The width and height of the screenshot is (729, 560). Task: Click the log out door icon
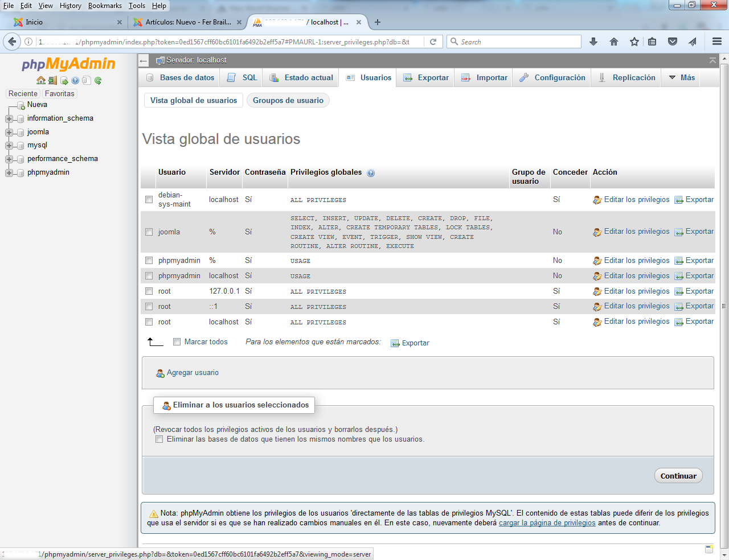[x=52, y=80]
